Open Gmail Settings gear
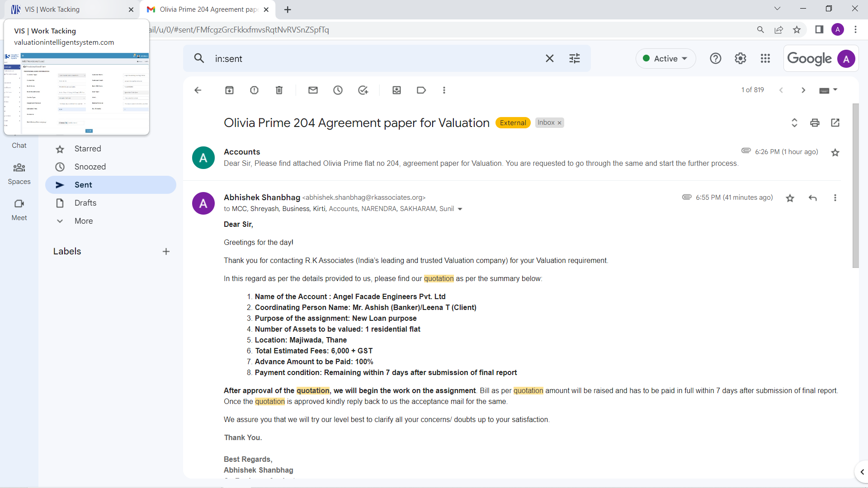This screenshot has width=868, height=488. coord(740,58)
